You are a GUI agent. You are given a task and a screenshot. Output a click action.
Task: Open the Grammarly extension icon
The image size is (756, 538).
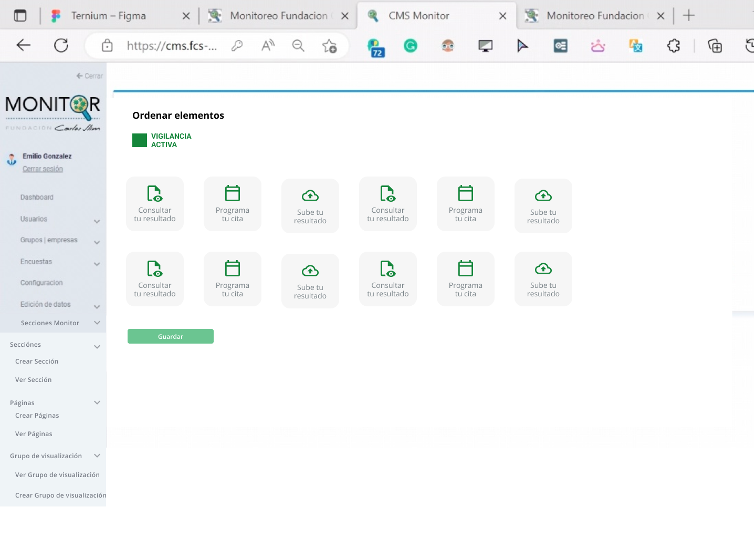pos(410,46)
